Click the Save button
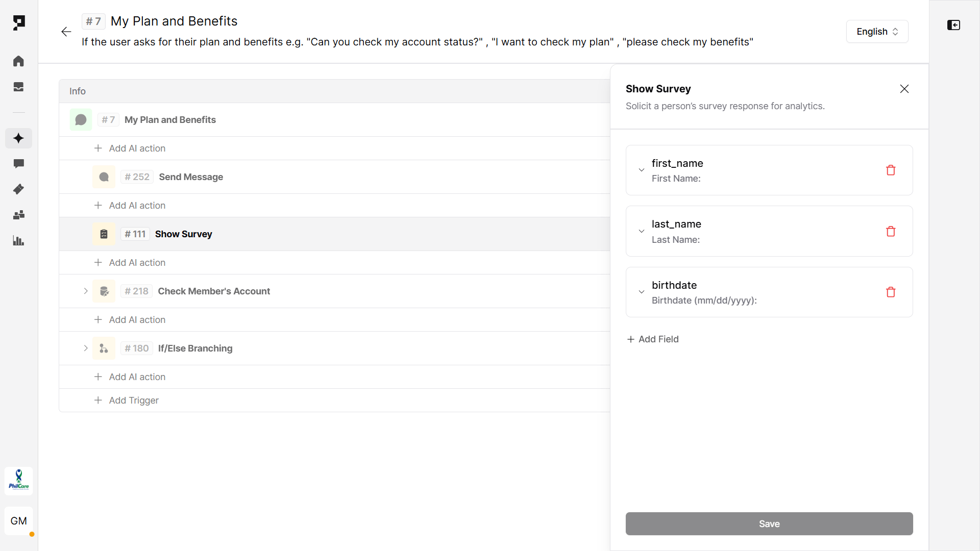Image resolution: width=980 pixels, height=551 pixels. (x=769, y=524)
